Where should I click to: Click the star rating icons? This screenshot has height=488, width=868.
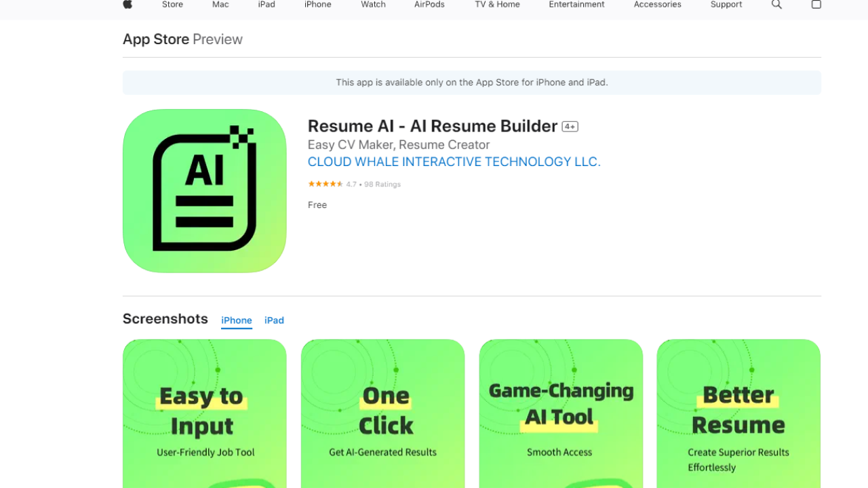click(325, 184)
